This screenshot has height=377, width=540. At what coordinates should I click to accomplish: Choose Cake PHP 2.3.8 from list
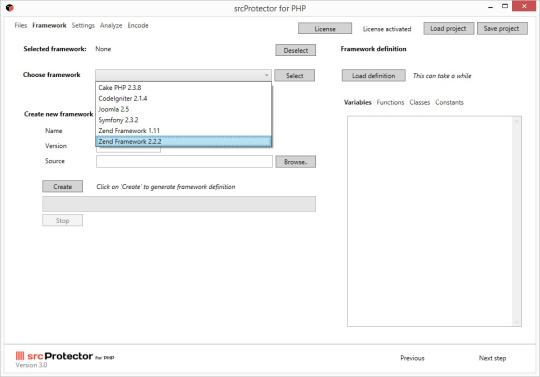tap(184, 87)
